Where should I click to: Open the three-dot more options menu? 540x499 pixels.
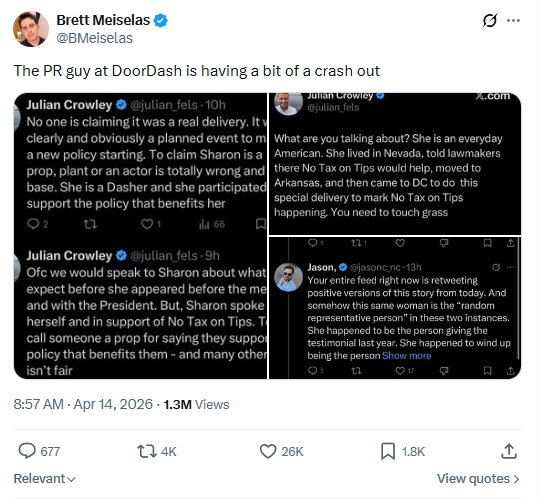513,21
